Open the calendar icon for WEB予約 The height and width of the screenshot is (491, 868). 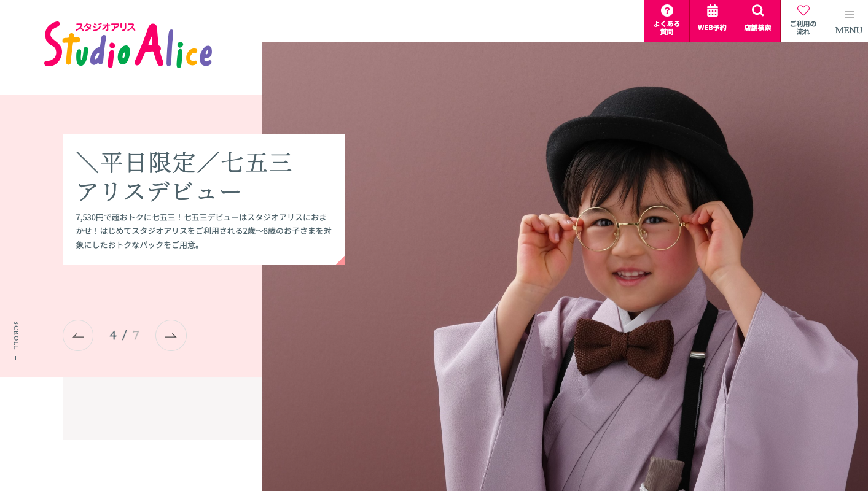(712, 10)
